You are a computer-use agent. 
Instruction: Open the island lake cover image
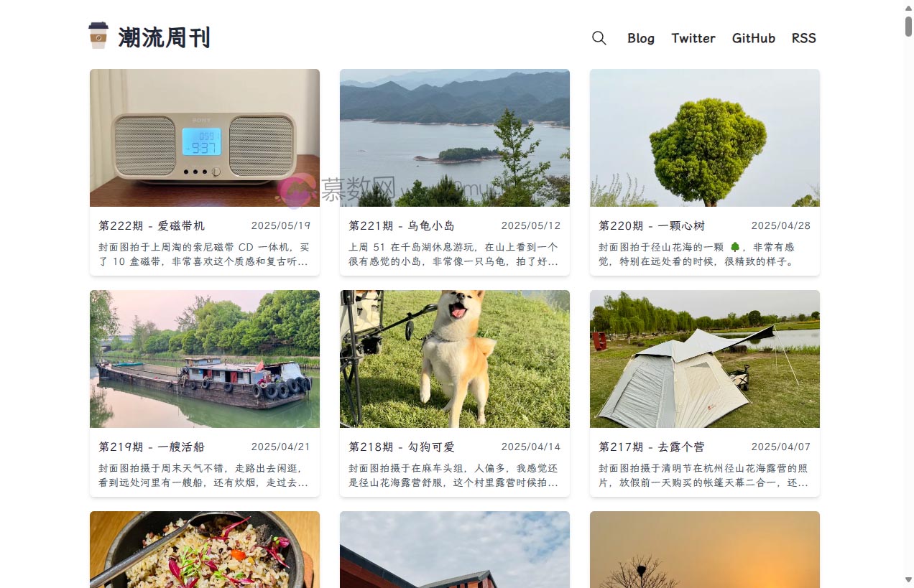point(455,138)
